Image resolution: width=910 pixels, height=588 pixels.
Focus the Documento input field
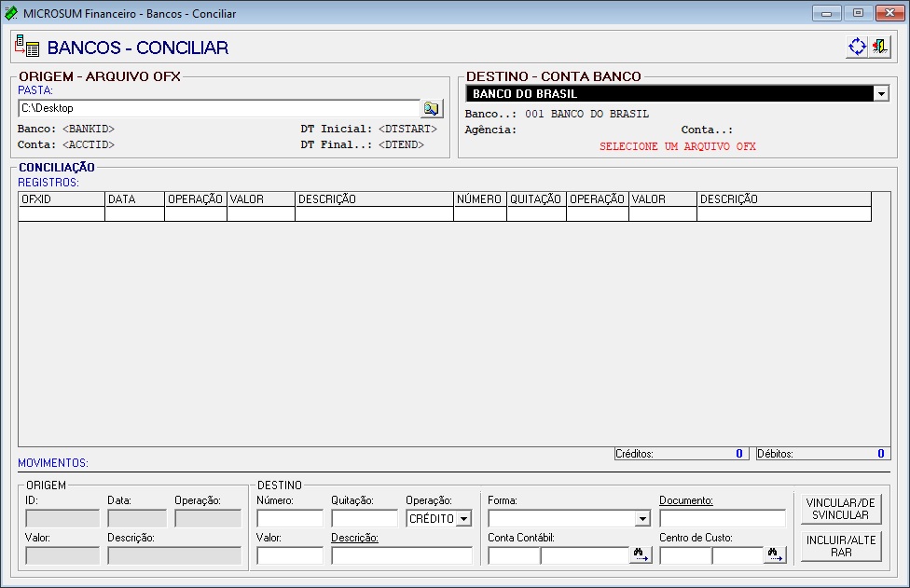[723, 518]
